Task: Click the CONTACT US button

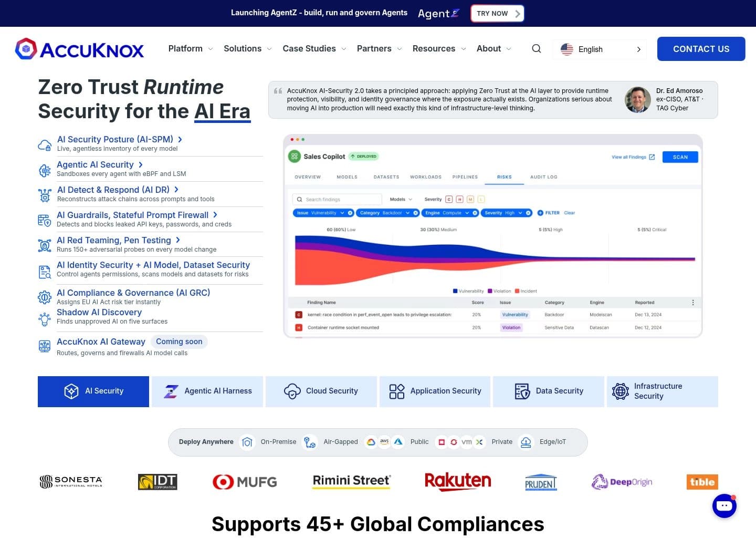Action: [x=701, y=49]
